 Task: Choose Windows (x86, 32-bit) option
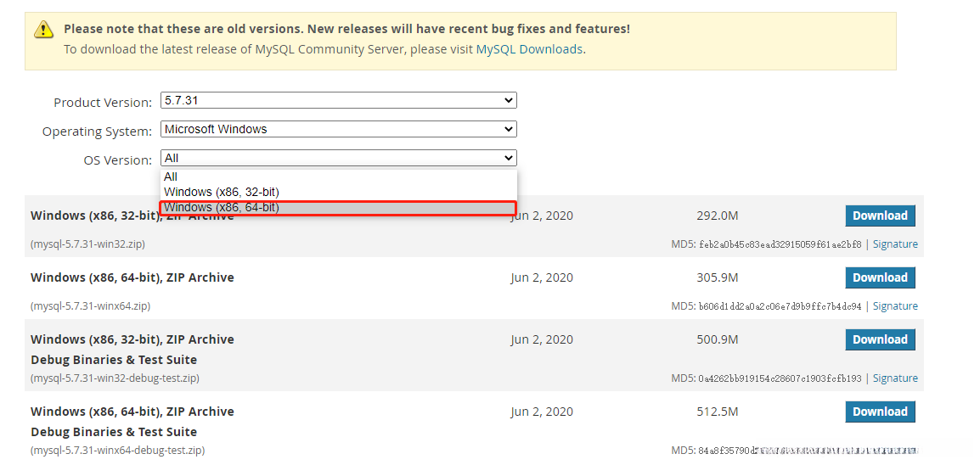222,192
